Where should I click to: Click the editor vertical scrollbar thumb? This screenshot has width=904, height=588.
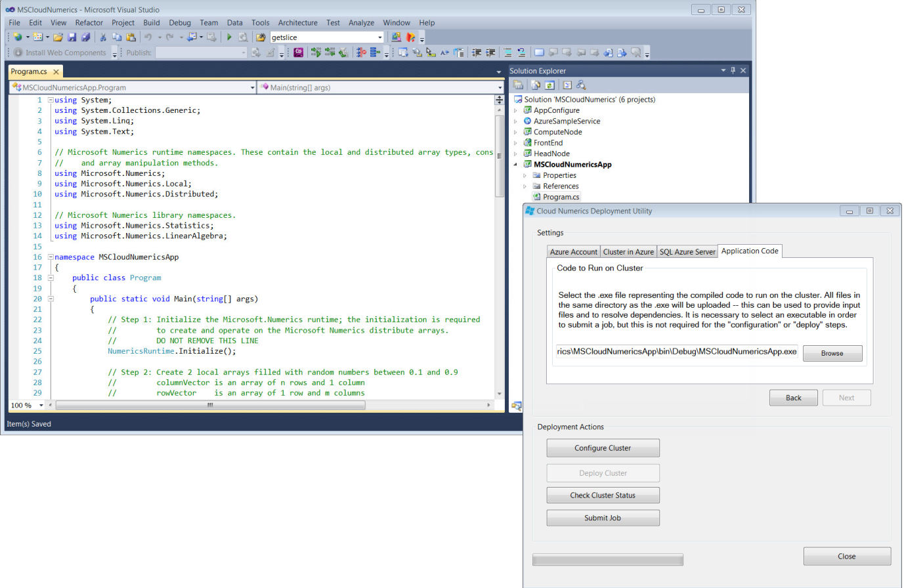click(x=500, y=156)
